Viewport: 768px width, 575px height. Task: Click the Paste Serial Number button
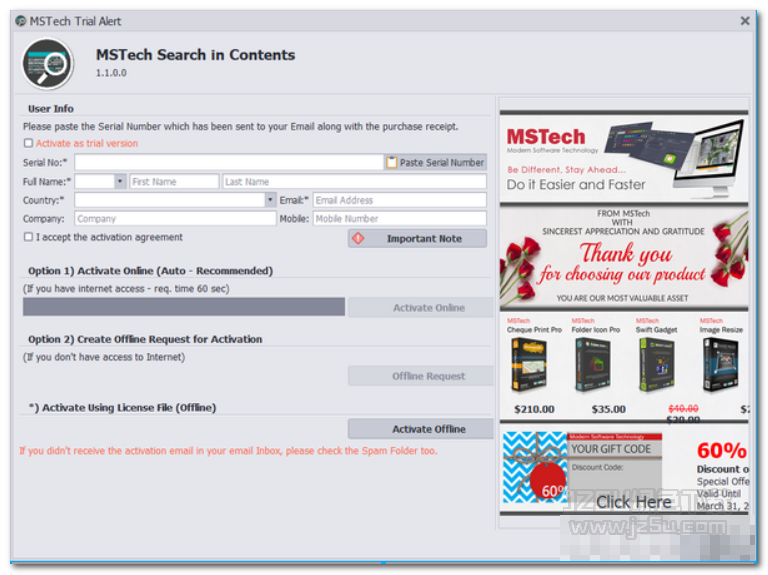click(435, 163)
